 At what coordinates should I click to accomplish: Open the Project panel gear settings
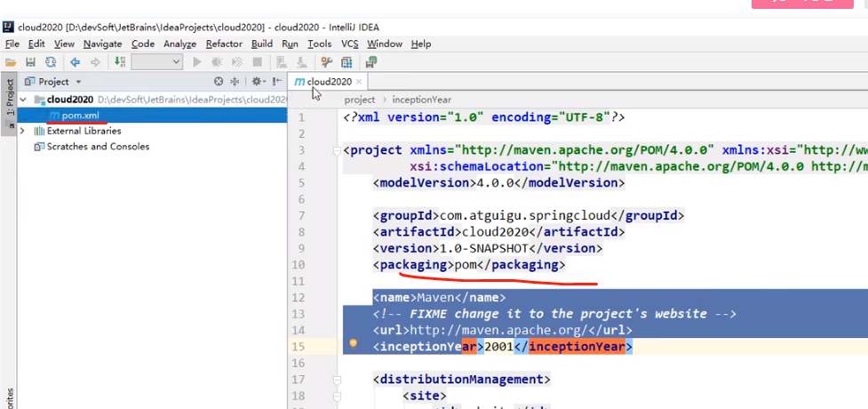258,82
